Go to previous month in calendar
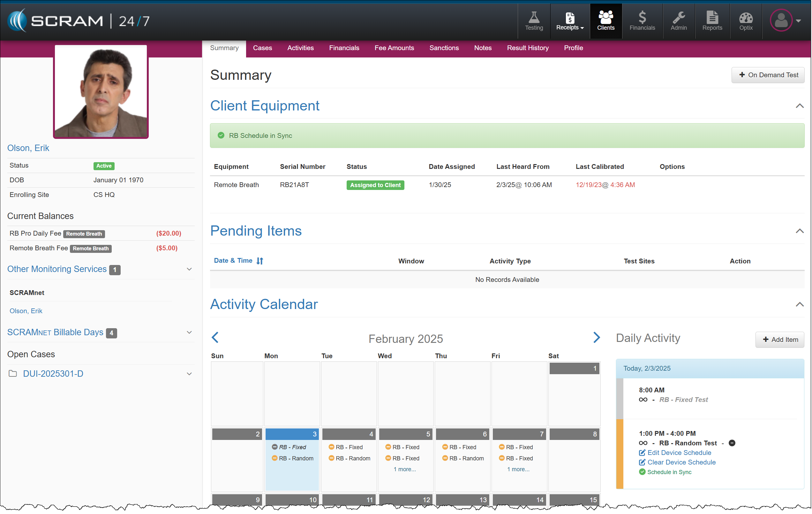Screen dimensions: 812x514 215,337
